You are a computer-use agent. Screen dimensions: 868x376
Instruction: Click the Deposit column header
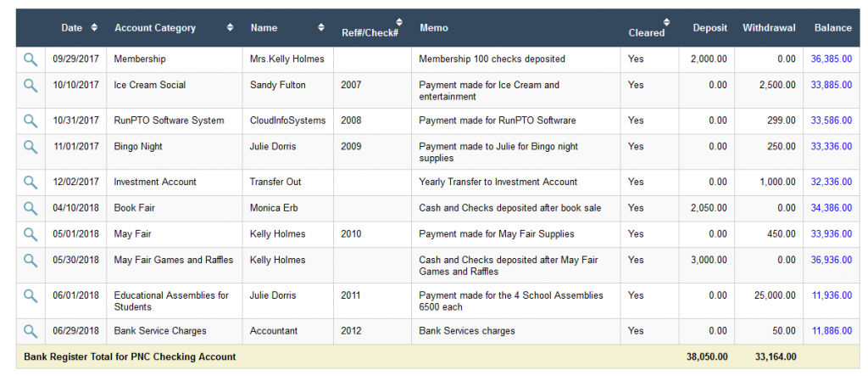(x=709, y=28)
